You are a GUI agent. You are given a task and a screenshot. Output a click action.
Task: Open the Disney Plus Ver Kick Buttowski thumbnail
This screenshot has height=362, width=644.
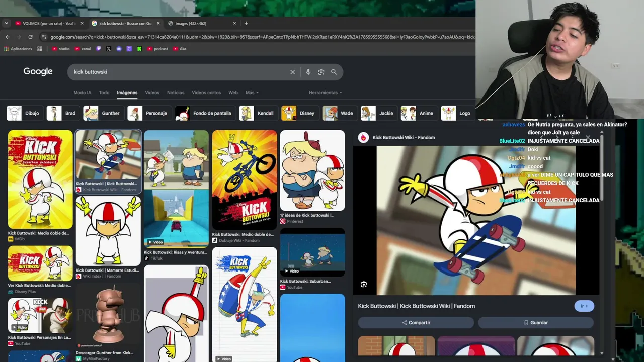(40, 263)
